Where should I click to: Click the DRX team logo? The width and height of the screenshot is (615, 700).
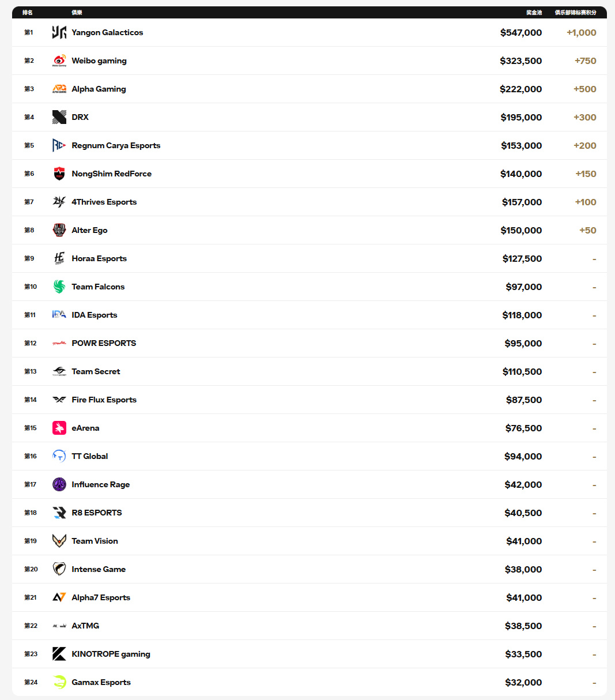click(59, 117)
